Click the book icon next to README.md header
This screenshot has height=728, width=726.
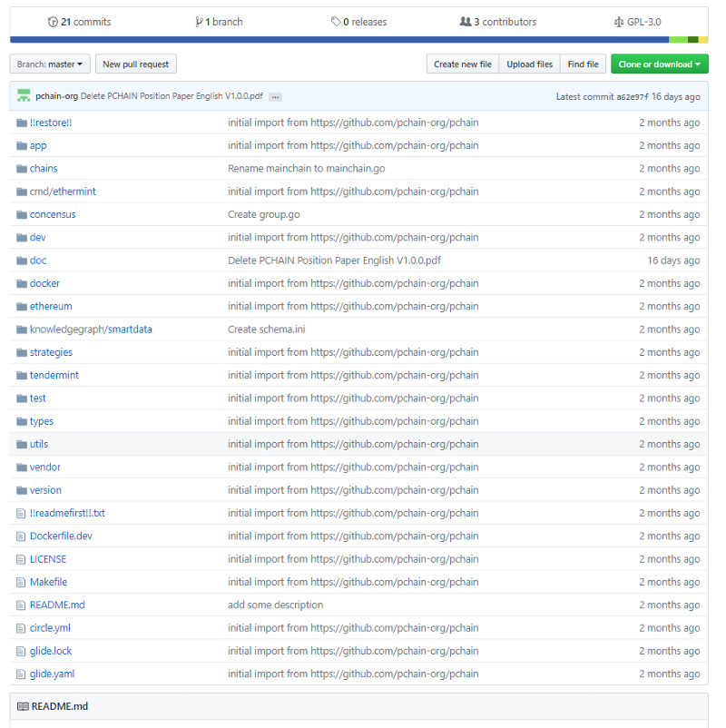(23, 706)
